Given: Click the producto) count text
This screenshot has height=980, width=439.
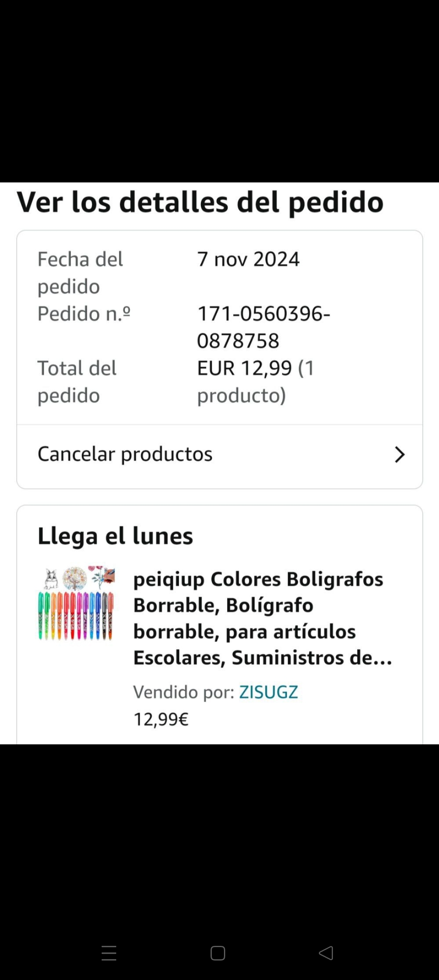Looking at the screenshot, I should click(241, 395).
